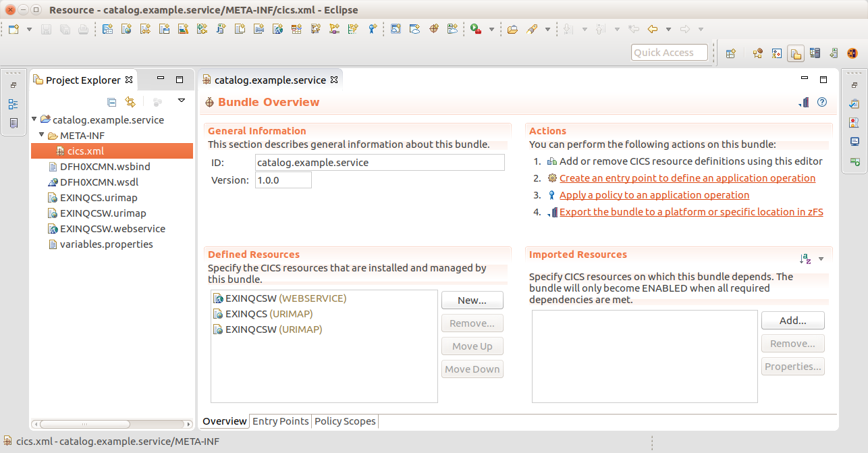Jump to Last Edit Location icon
868x453 pixels.
pyautogui.click(x=633, y=29)
